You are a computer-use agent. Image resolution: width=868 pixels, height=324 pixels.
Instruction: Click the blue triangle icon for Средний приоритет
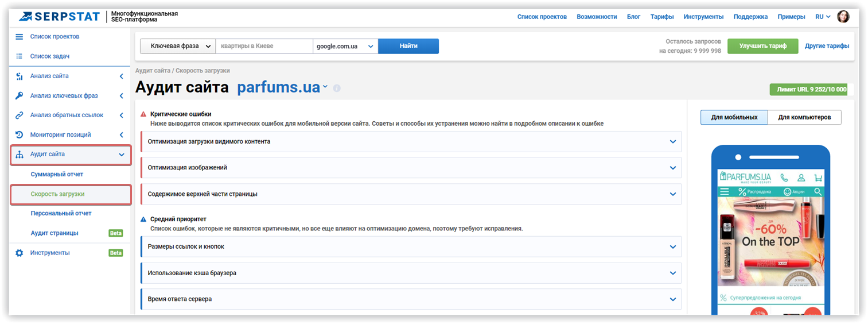[143, 219]
